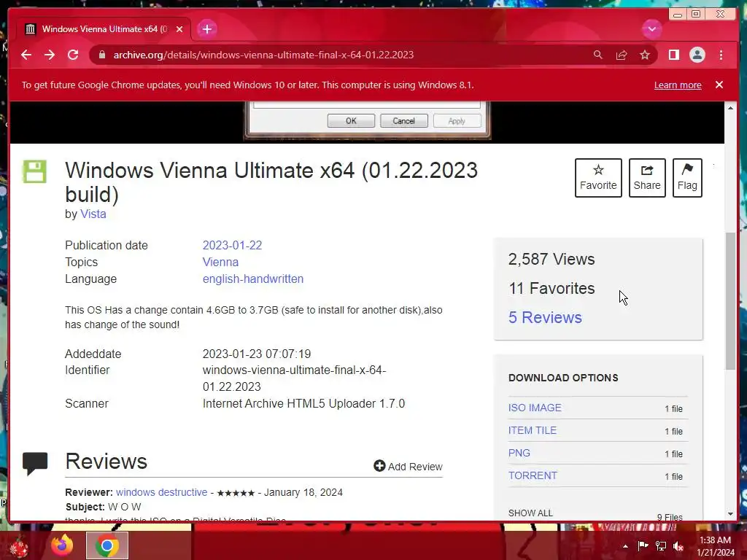The width and height of the screenshot is (747, 560).
Task: Open the tab search dropdown
Action: (x=651, y=29)
